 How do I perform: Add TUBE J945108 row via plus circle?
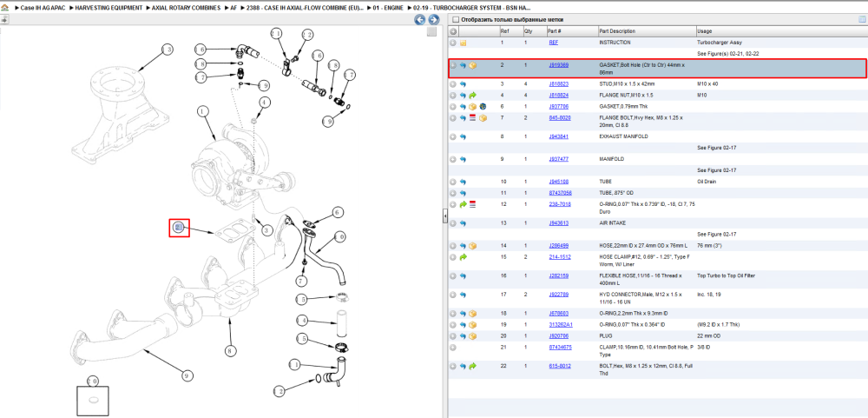453,182
